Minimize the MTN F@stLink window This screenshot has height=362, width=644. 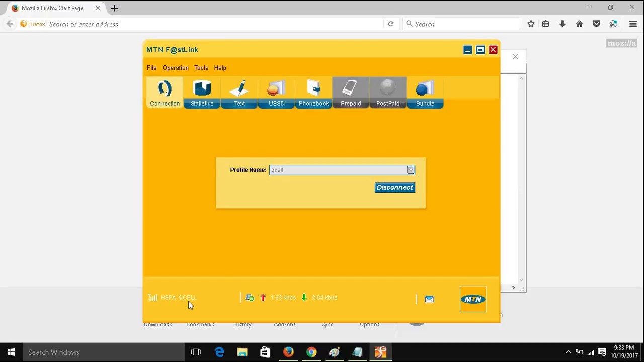point(467,50)
